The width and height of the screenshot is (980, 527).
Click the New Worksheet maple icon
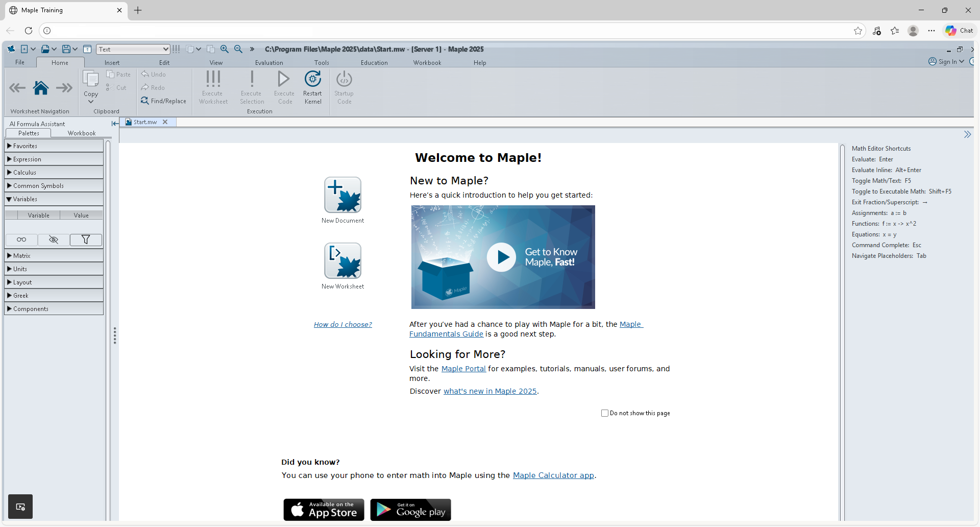pyautogui.click(x=342, y=261)
